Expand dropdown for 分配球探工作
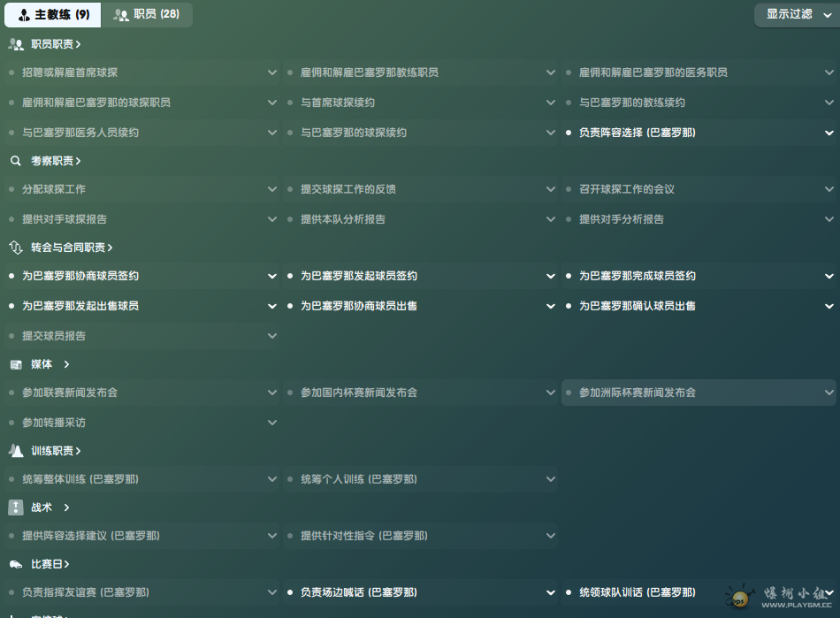 coord(272,189)
